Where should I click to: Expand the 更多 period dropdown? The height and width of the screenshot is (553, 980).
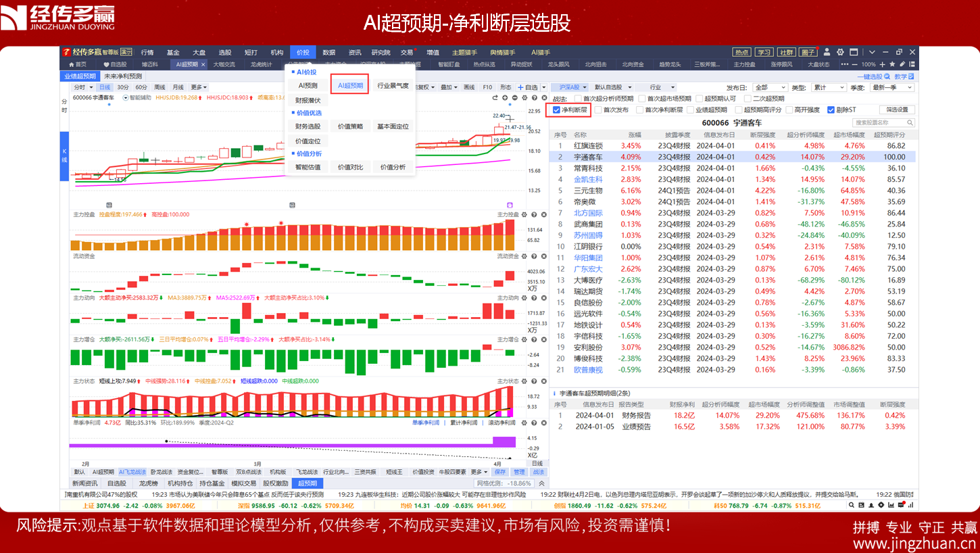click(198, 87)
